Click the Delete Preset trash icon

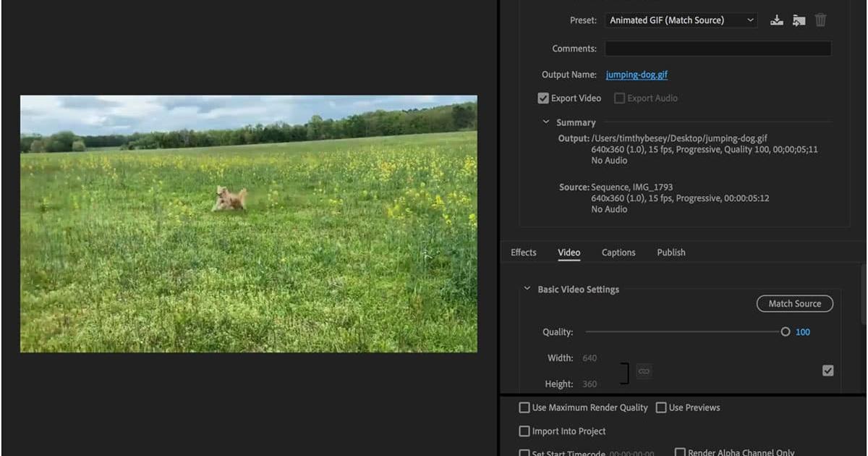[x=820, y=20]
